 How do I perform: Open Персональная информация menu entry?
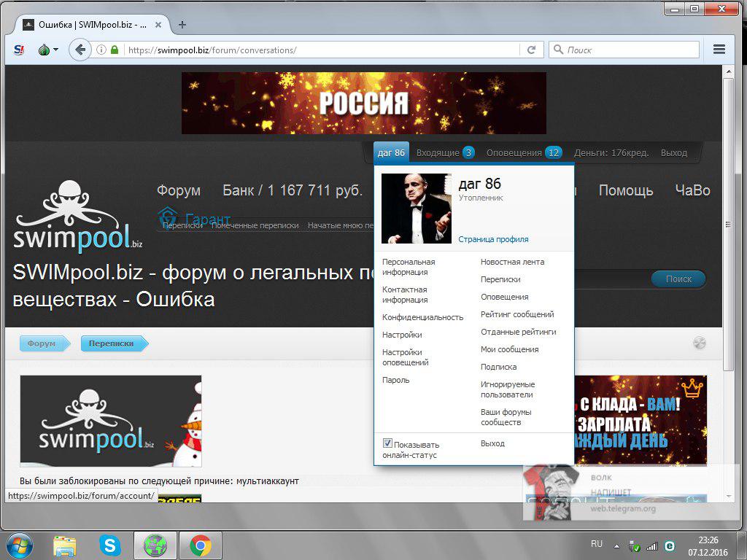click(x=409, y=267)
